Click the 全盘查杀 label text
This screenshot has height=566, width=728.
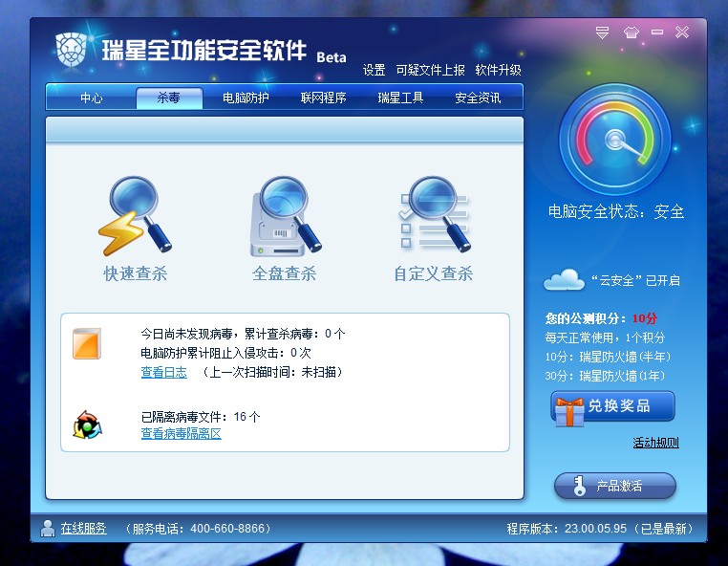click(284, 273)
